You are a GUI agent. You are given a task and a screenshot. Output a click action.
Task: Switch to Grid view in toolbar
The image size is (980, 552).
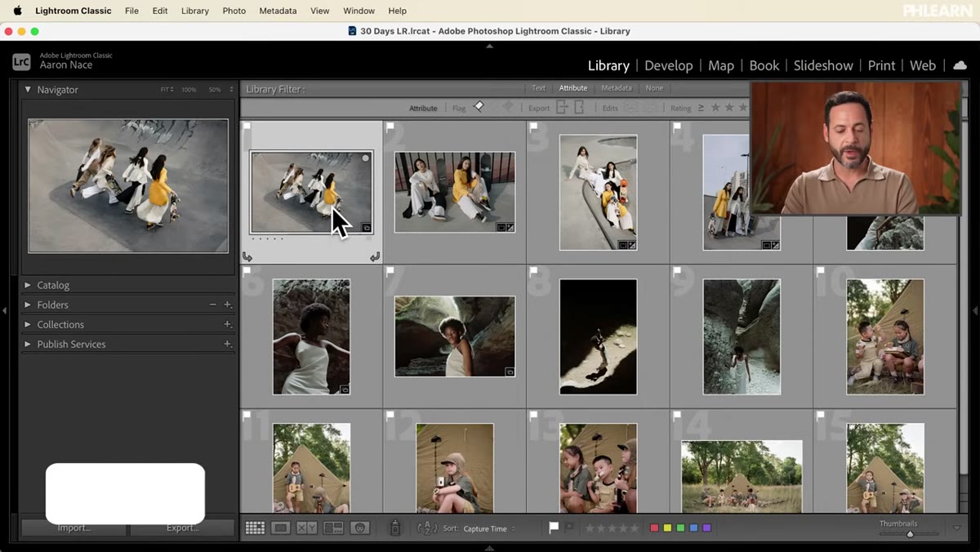pyautogui.click(x=255, y=528)
